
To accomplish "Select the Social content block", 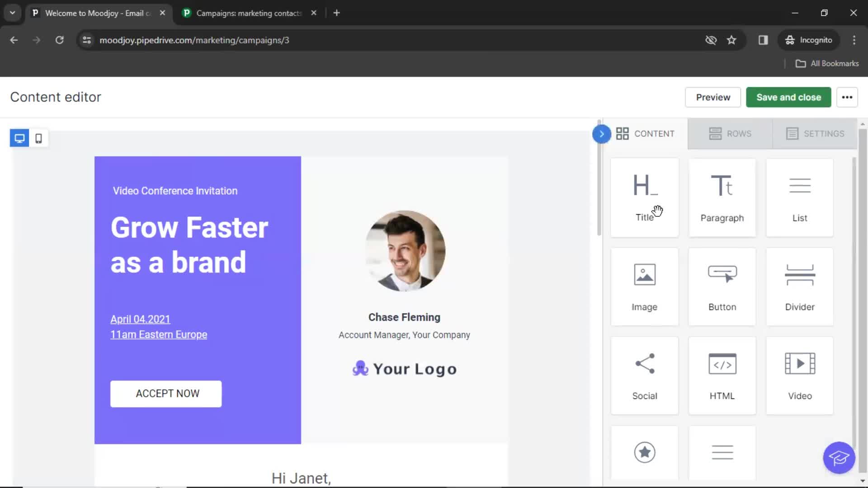I will click(x=644, y=375).
